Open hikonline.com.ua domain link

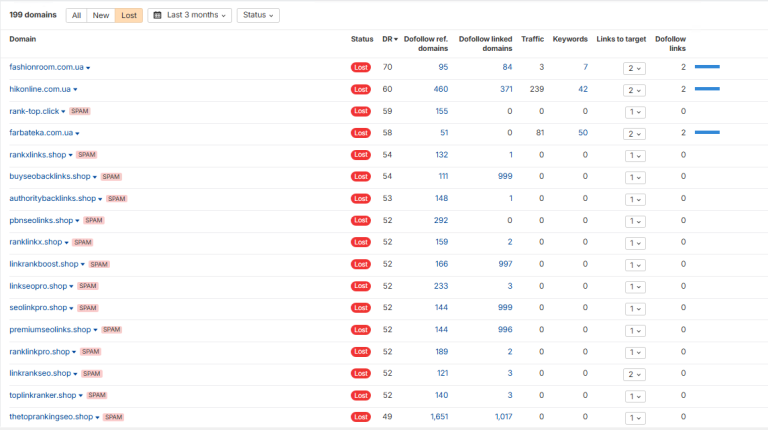click(x=40, y=89)
